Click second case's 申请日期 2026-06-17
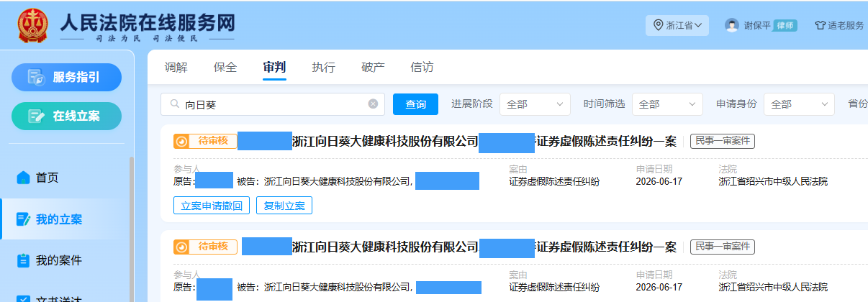 pos(659,287)
